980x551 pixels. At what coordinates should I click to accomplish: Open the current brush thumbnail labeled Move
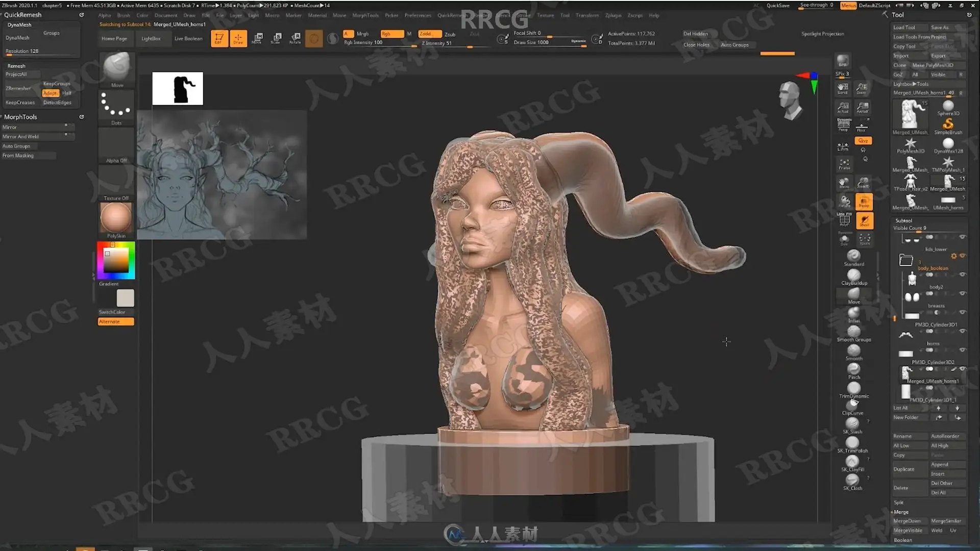116,70
